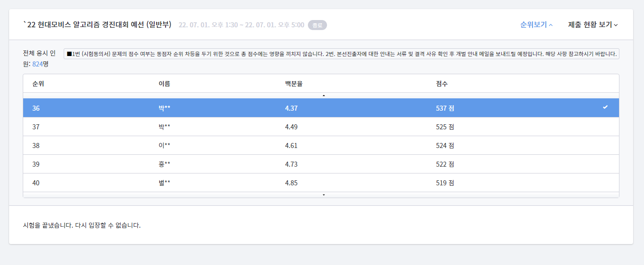Viewport: 644px width, 265px height.
Task: Click name 홍** in rank 39 row
Action: tap(164, 164)
